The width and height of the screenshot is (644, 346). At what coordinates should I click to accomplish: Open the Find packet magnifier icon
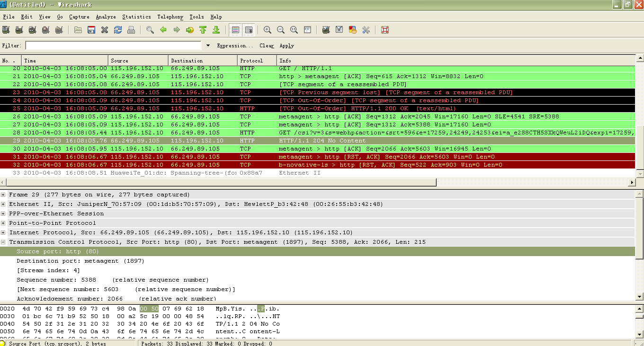150,30
